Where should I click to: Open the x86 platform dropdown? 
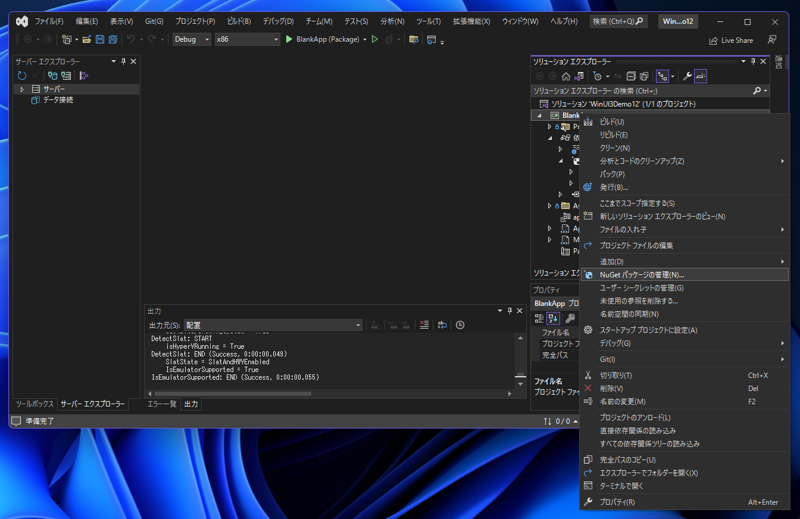247,39
